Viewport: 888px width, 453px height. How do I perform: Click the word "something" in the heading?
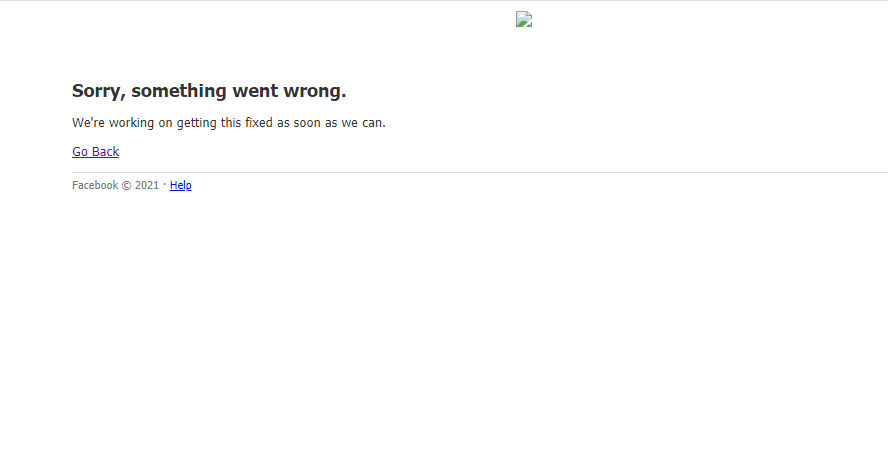click(x=179, y=91)
